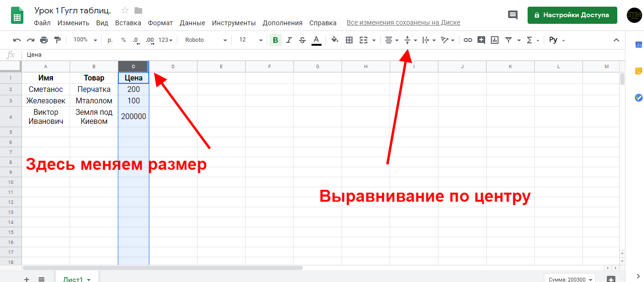
Task: Expand the merge cells dropdown arrow
Action: coord(374,40)
